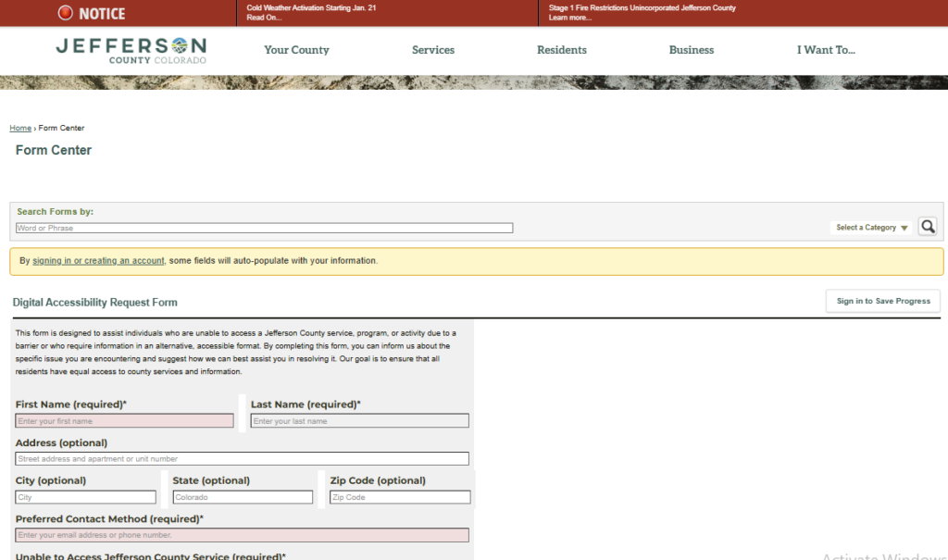This screenshot has width=948, height=560.
Task: Open the Business navigation menu
Action: point(691,50)
